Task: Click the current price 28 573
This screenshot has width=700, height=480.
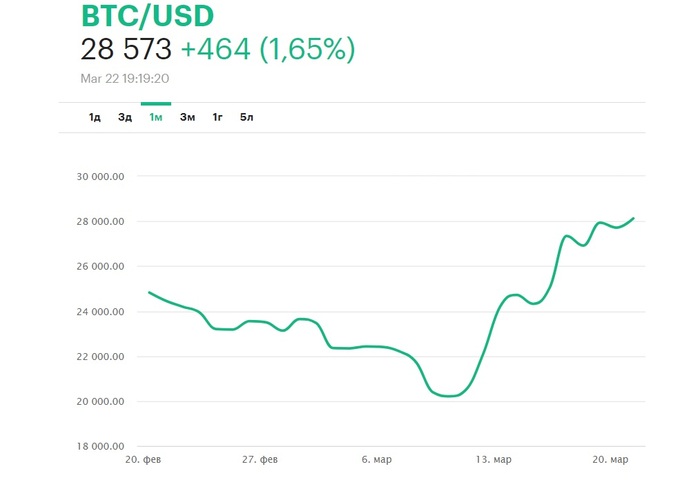Action: click(x=126, y=49)
